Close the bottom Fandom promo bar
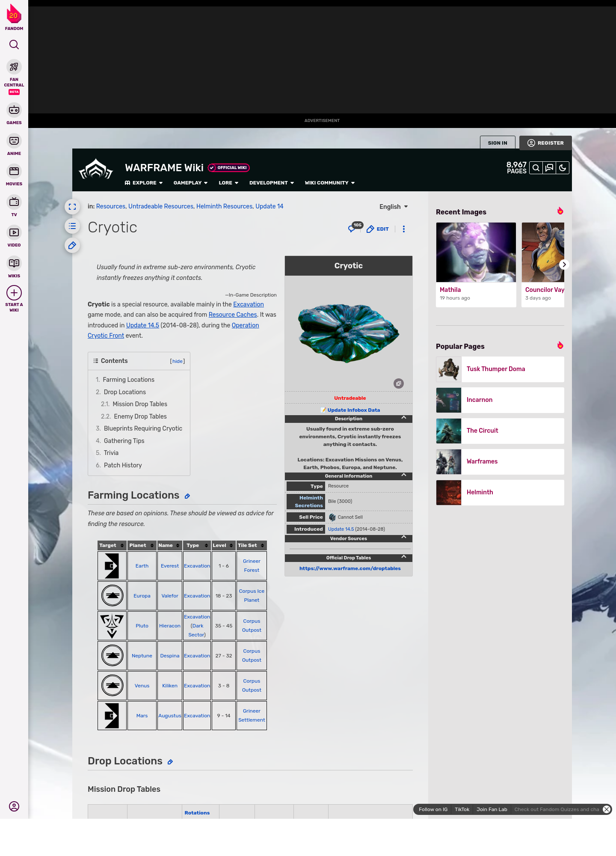Viewport: 616px width, 856px height. pos(607,809)
